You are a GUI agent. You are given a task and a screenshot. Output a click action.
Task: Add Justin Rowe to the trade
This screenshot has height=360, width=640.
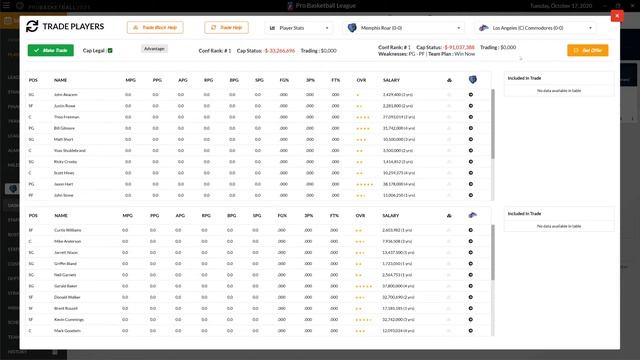point(471,106)
